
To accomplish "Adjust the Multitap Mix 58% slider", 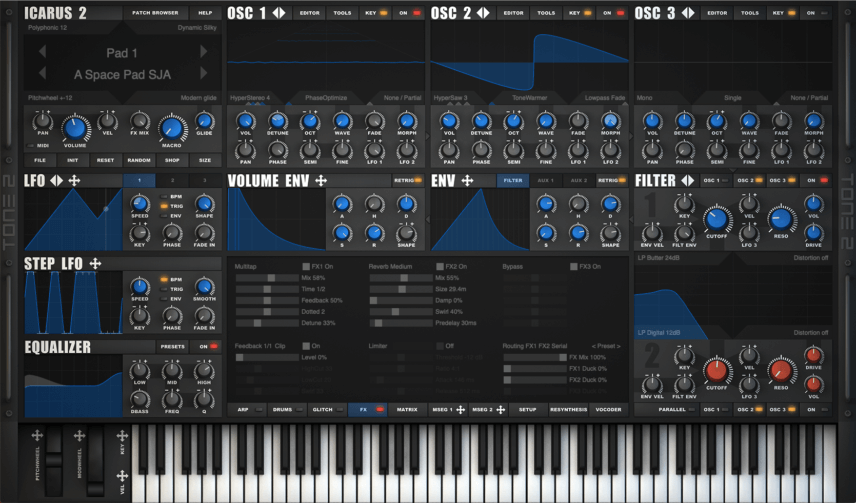I will [267, 278].
